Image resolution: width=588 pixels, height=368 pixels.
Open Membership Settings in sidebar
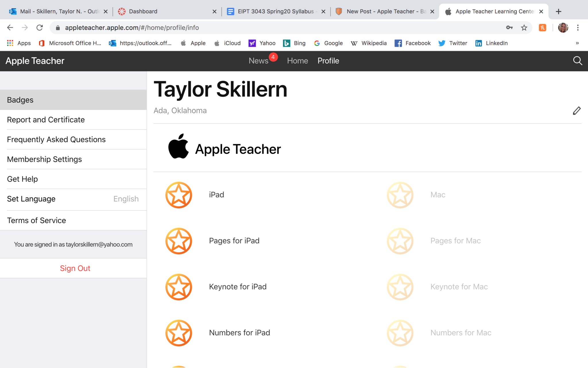pos(45,159)
